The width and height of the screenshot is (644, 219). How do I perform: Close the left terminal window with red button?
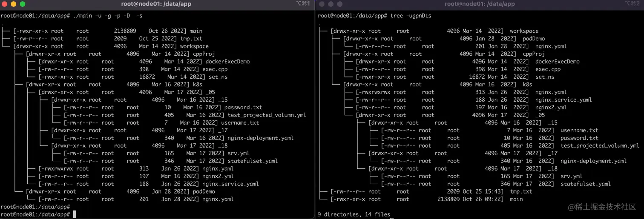[4, 4]
